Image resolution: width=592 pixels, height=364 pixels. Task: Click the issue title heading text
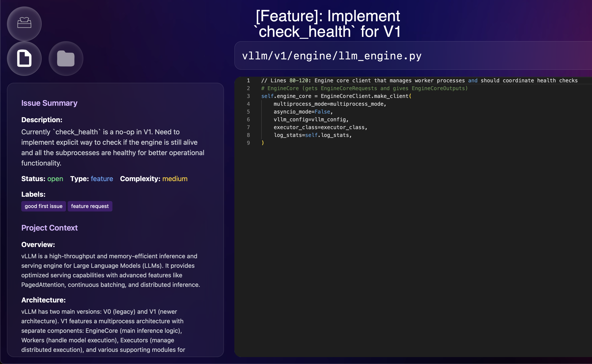pyautogui.click(x=328, y=24)
